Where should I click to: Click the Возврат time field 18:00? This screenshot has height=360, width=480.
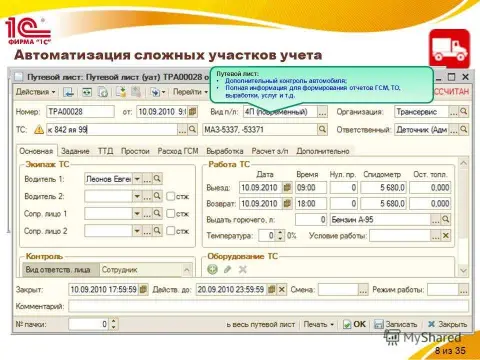pos(311,204)
